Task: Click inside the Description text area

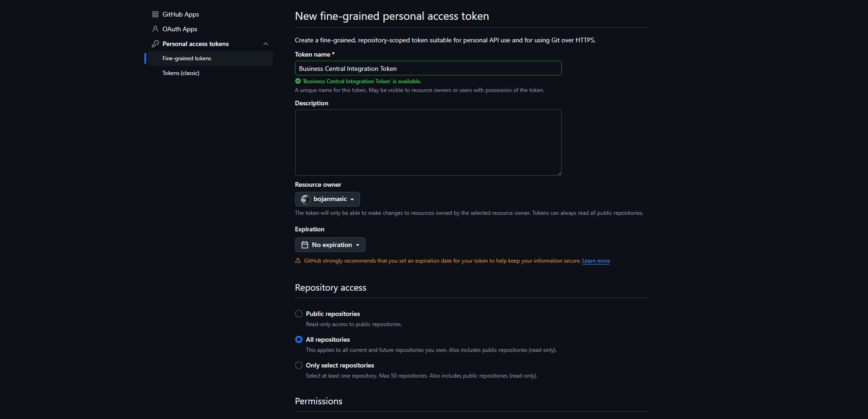Action: [x=428, y=143]
